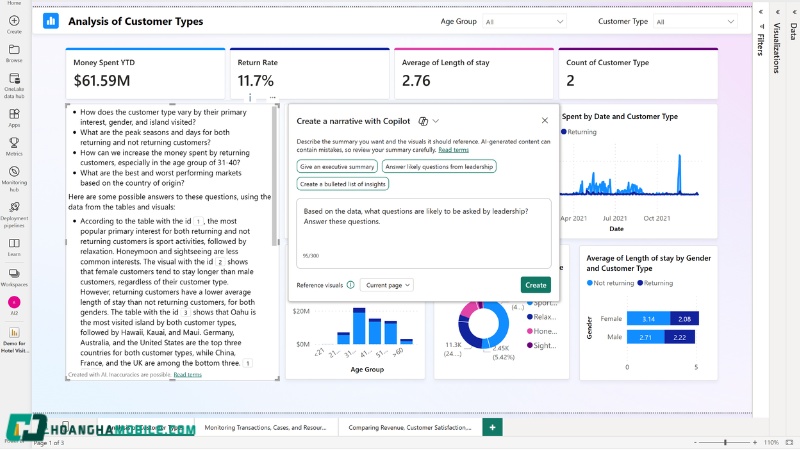The image size is (800, 450).
Task: Add a new report page with the plus button
Action: click(x=491, y=427)
